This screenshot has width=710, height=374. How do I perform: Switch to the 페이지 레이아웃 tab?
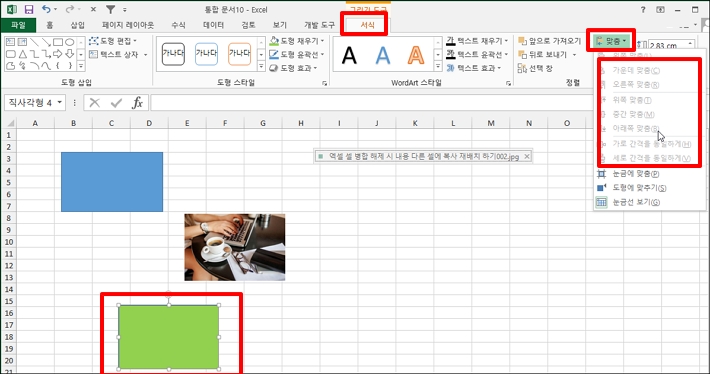click(x=128, y=25)
